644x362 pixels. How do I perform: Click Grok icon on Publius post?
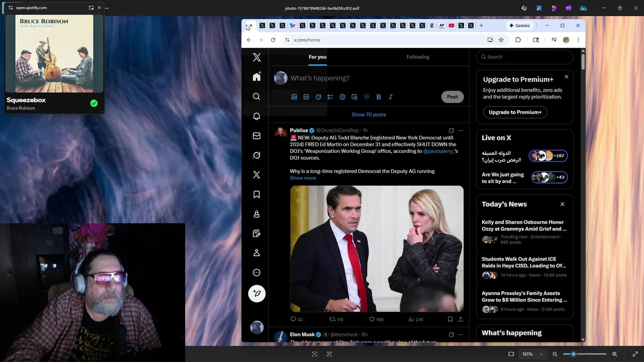coord(451,130)
